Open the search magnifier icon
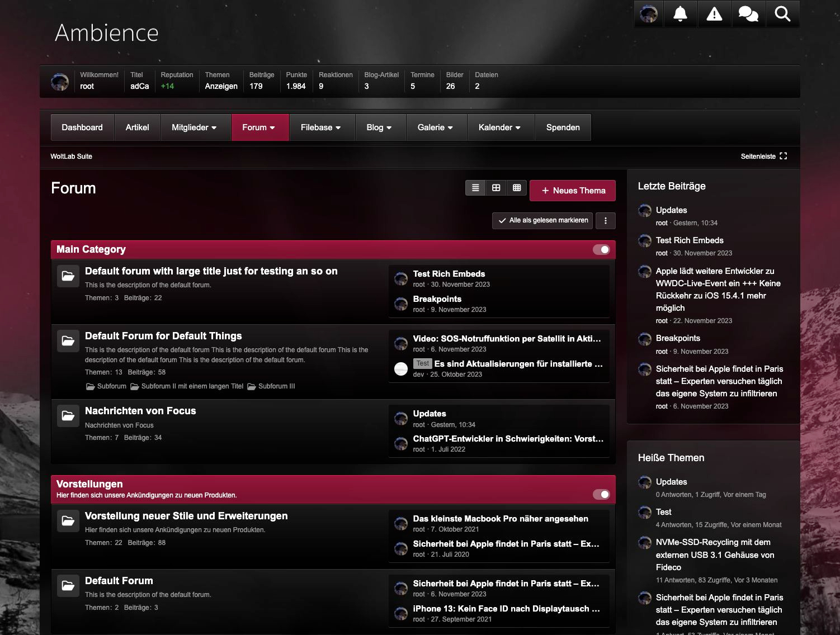Image resolution: width=840 pixels, height=635 pixels. pyautogui.click(x=782, y=14)
